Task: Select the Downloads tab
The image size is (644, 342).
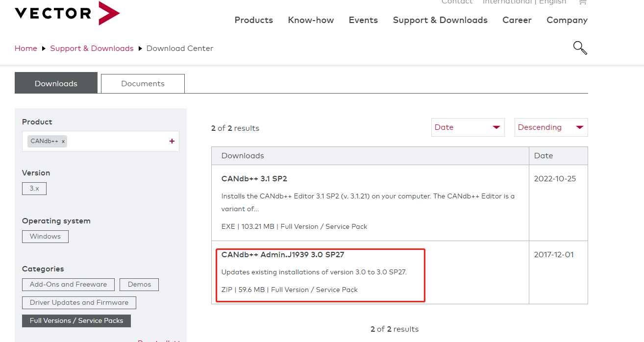Action: [x=56, y=83]
